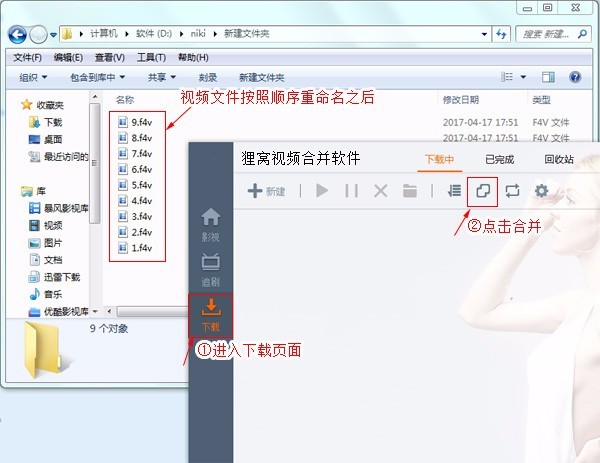Click the sort list icon in toolbar

pos(454,191)
